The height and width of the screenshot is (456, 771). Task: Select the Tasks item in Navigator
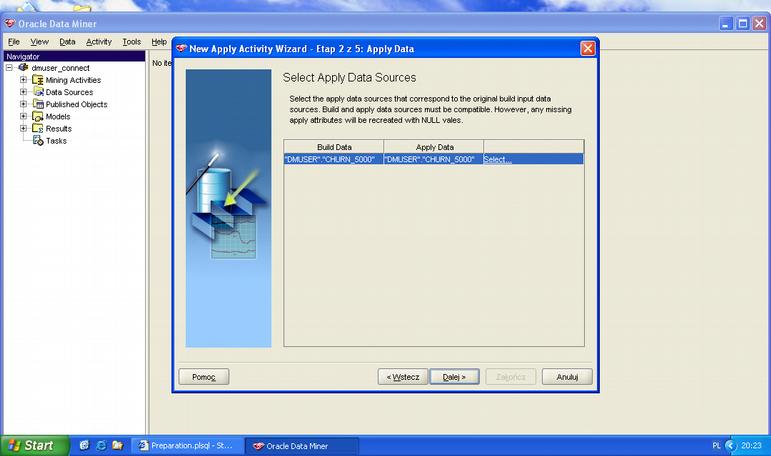(56, 141)
